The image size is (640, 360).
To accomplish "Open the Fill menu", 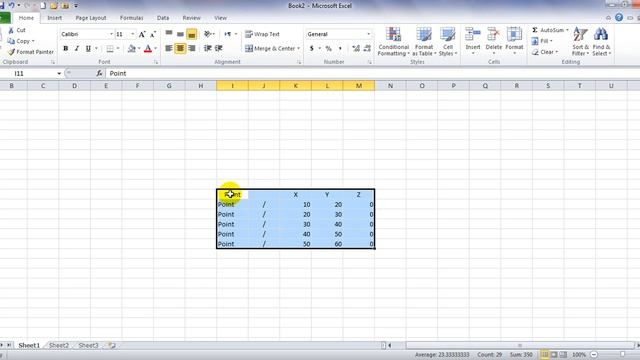I will (x=542, y=41).
